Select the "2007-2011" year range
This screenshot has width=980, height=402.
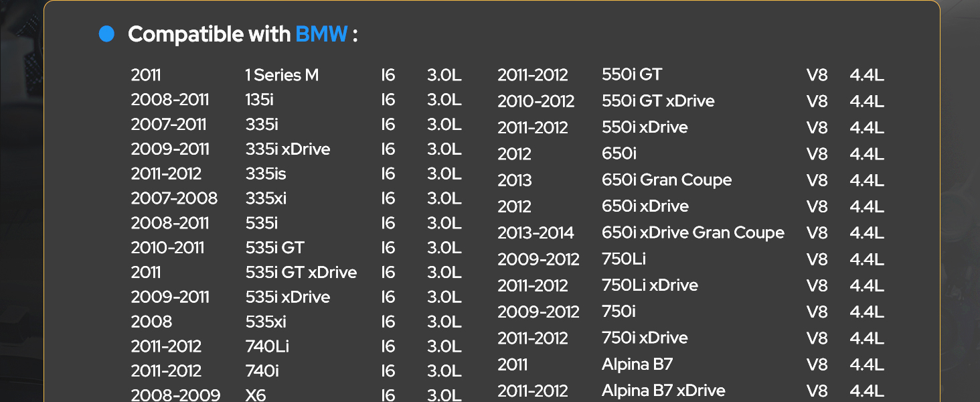pos(169,125)
